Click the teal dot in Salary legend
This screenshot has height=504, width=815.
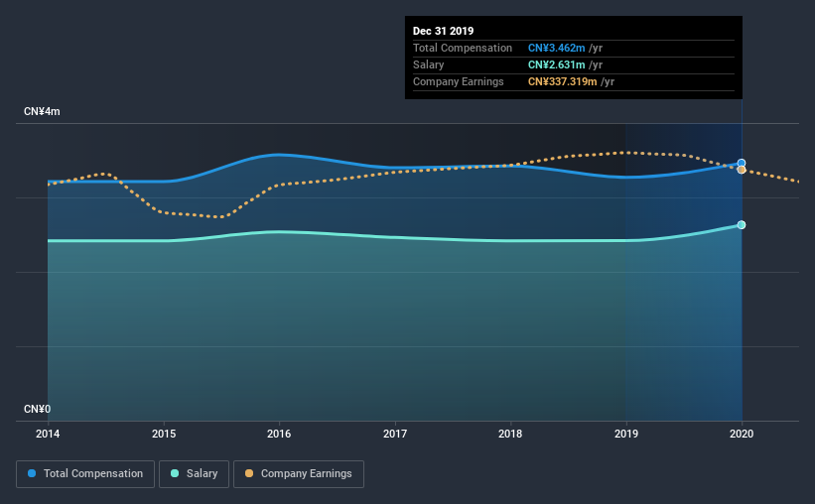[x=175, y=473]
